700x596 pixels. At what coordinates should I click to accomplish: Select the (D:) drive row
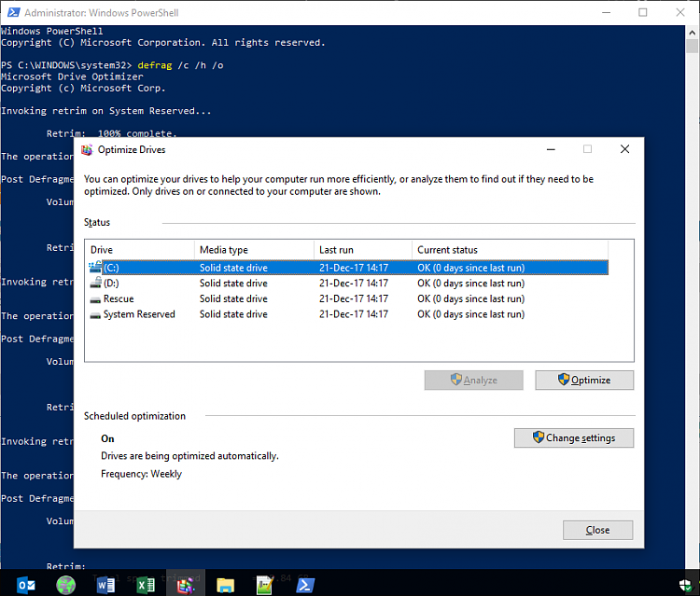(348, 284)
